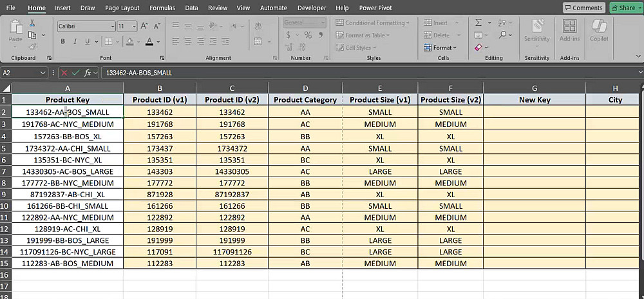This screenshot has height=299, width=644.
Task: Expand the font size dropdown
Action: [x=133, y=26]
